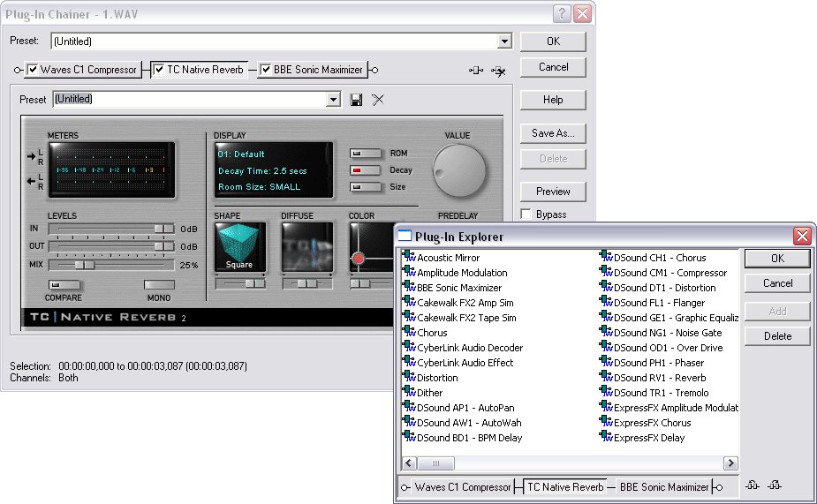This screenshot has width=817, height=504.
Task: Select the DSound RV1 - Reverb plug-in icon
Action: point(606,376)
